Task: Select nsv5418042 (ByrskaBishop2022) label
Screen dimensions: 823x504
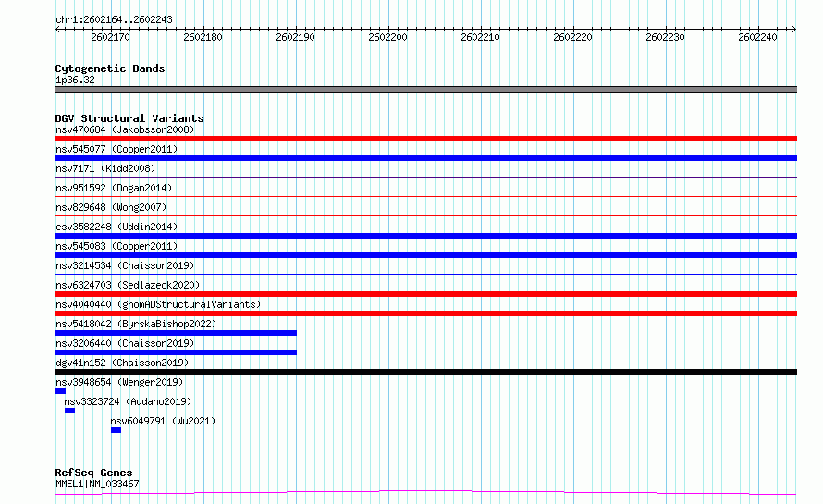Action: 136,324
